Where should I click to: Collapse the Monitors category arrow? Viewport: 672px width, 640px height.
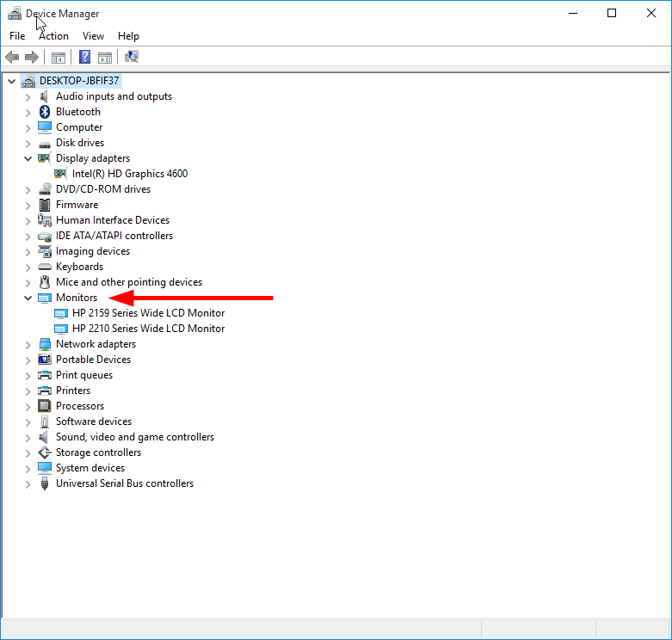(28, 298)
